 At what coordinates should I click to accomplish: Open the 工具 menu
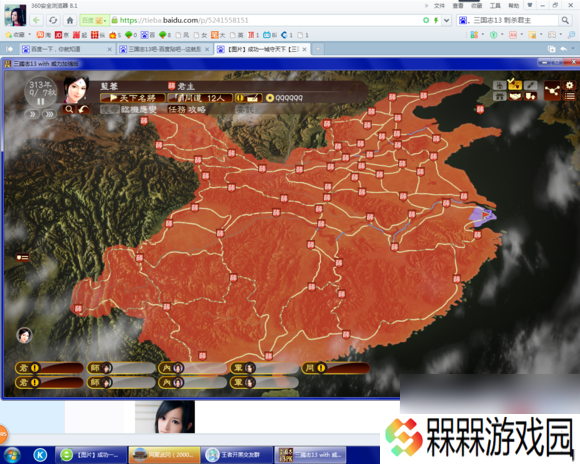pos(495,6)
